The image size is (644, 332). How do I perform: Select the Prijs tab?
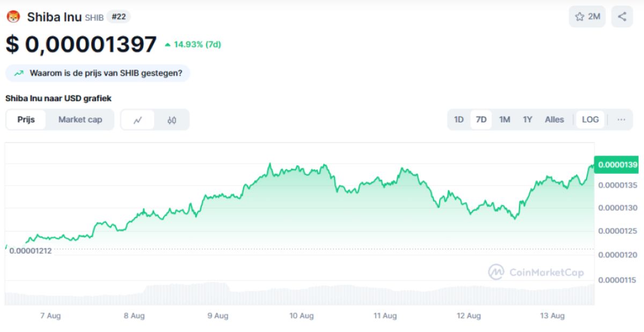[x=26, y=120]
